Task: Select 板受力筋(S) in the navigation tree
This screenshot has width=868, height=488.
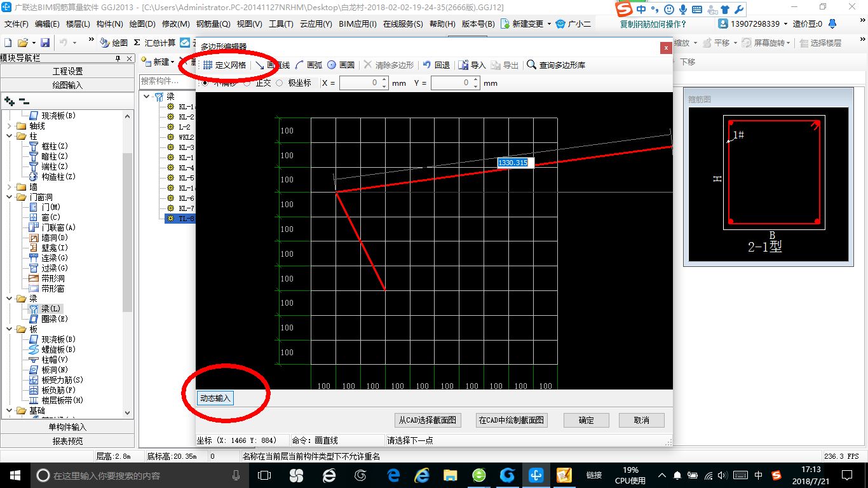Action: point(57,380)
